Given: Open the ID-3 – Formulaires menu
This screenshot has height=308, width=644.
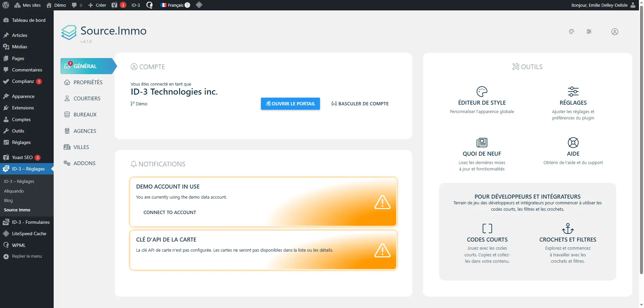Looking at the screenshot, I should [27, 222].
